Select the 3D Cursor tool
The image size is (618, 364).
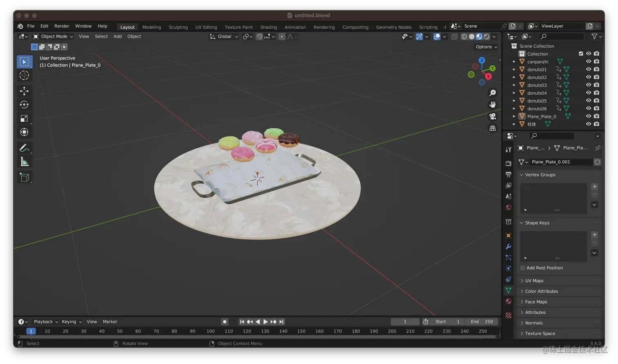click(x=24, y=76)
